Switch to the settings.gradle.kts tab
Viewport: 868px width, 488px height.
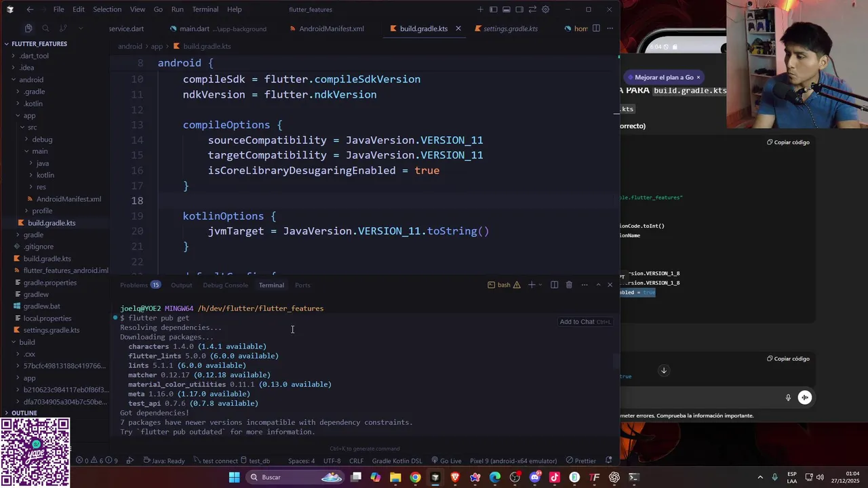(x=506, y=28)
